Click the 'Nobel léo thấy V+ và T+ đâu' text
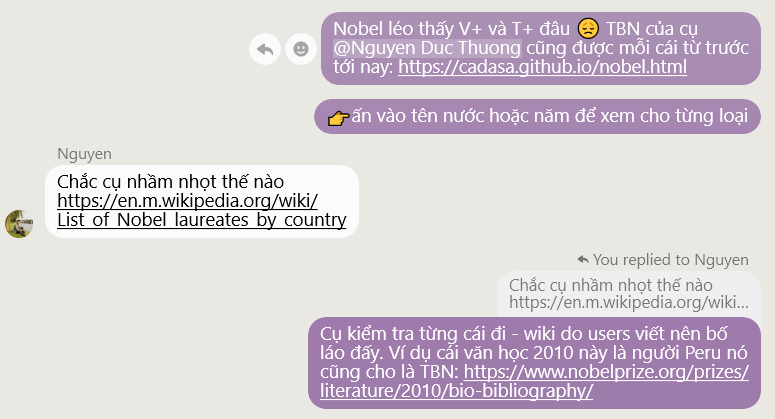The image size is (775, 419). click(x=452, y=29)
